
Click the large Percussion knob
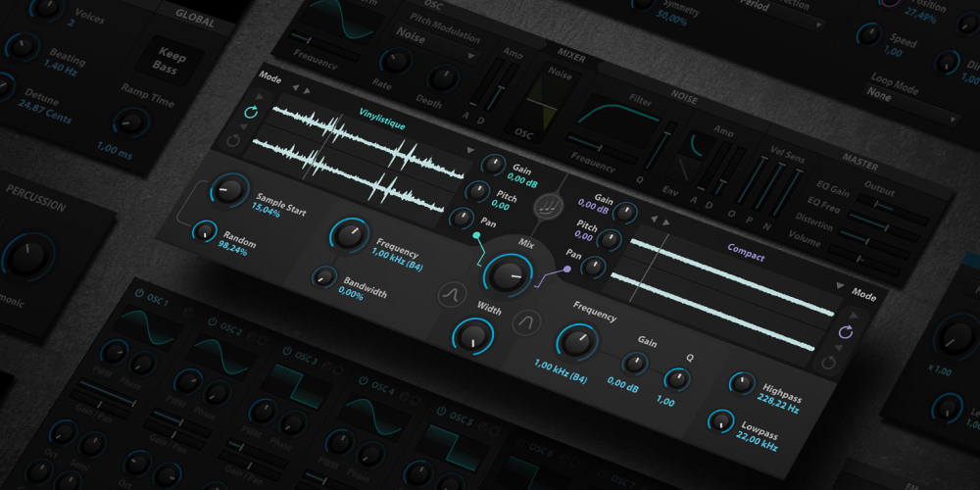click(x=26, y=258)
